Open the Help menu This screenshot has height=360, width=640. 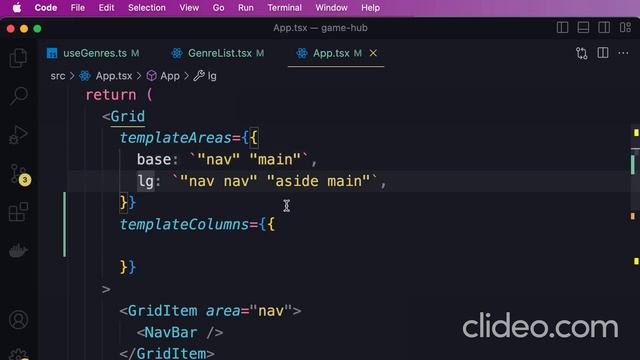pos(370,8)
